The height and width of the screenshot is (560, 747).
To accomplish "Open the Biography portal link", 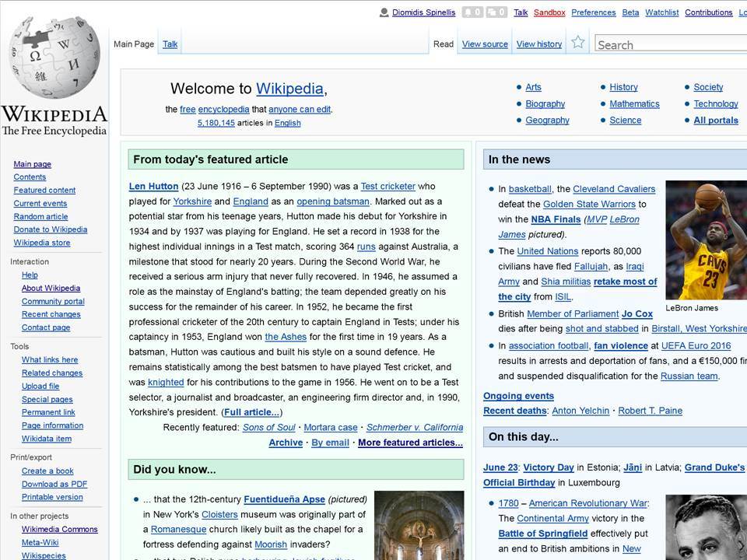I will pos(545,103).
